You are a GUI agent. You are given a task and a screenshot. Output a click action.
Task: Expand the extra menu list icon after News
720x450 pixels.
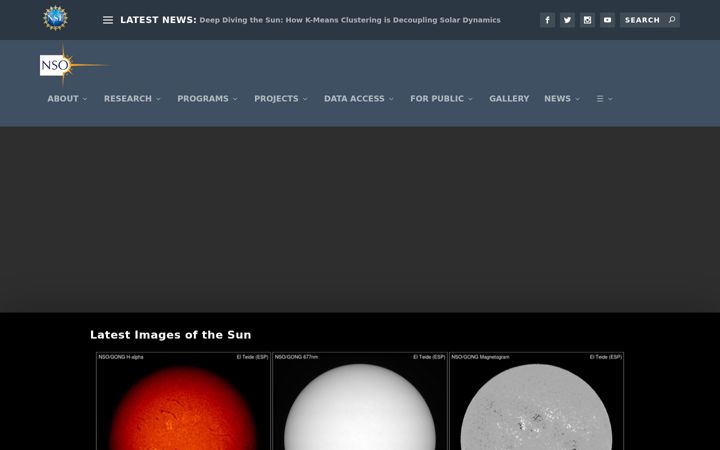coord(604,99)
